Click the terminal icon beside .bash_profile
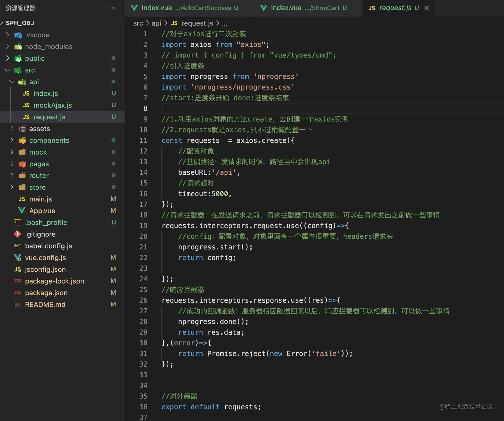Screen dimensions: 504x421 point(18,222)
